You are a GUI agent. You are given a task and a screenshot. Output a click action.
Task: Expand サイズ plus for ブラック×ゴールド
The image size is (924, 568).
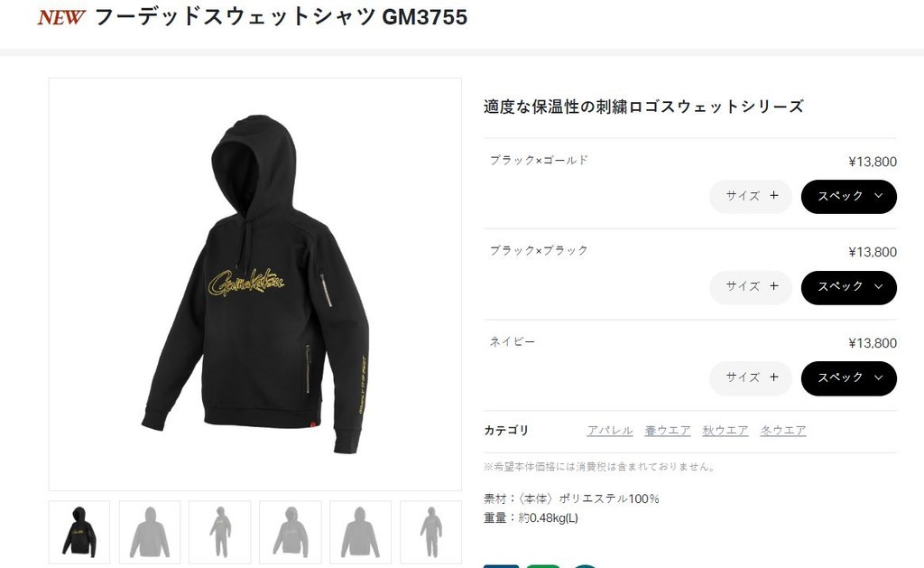point(751,197)
